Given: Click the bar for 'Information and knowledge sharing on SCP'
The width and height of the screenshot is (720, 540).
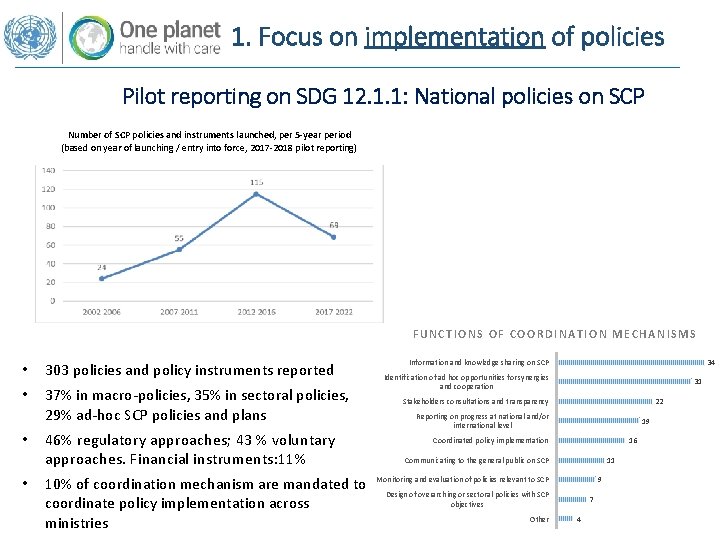Looking at the screenshot, I should pyautogui.click(x=631, y=362).
